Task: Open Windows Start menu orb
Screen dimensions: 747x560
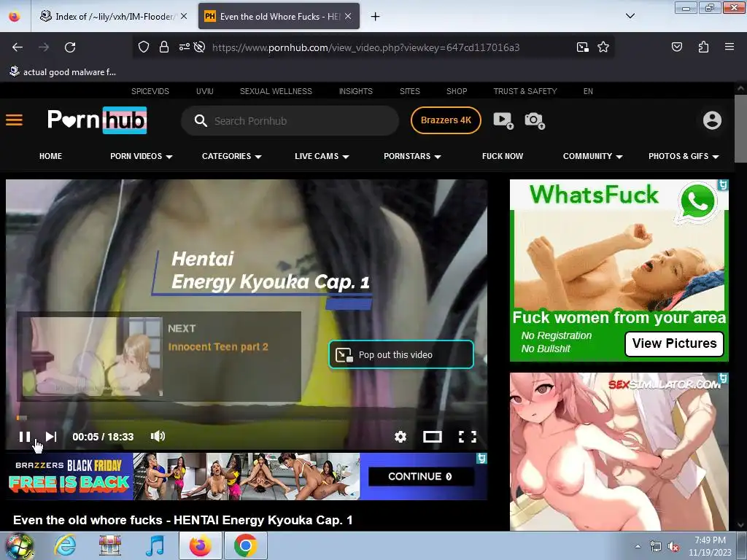Action: (x=19, y=546)
